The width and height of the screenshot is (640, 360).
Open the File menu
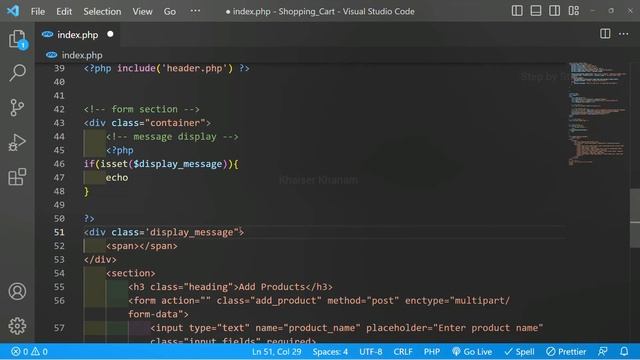pos(38,11)
